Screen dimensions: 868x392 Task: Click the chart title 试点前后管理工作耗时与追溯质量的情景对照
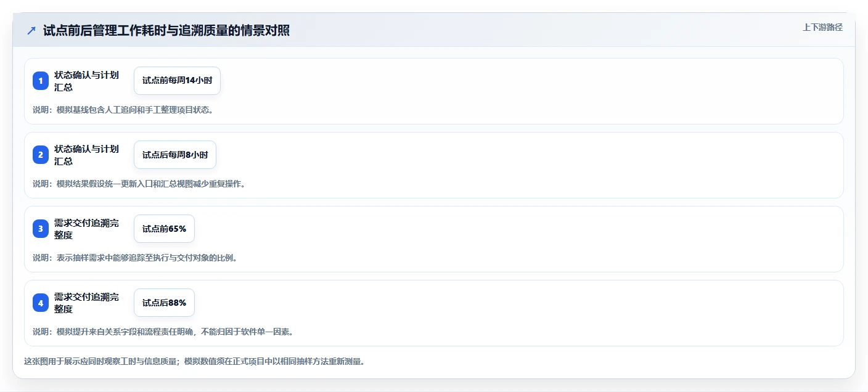tap(166, 30)
